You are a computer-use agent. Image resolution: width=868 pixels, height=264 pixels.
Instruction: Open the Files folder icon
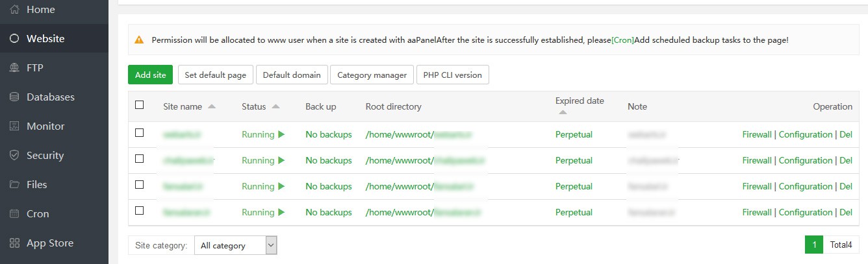coord(14,185)
